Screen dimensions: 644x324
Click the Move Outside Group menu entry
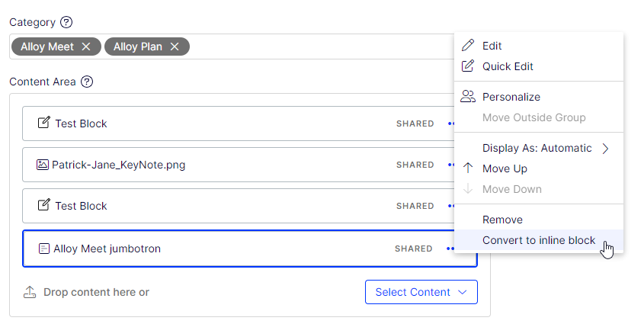click(x=533, y=117)
